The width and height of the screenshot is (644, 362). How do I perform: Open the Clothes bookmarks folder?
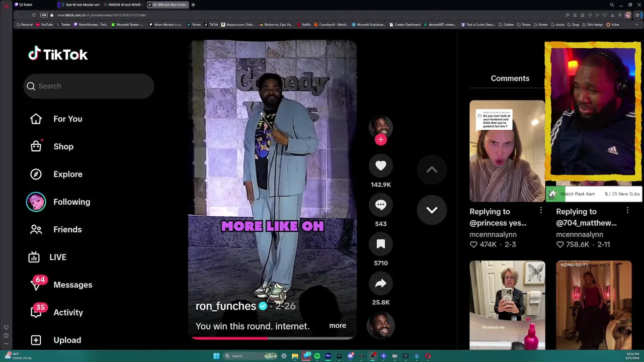tap(507, 24)
